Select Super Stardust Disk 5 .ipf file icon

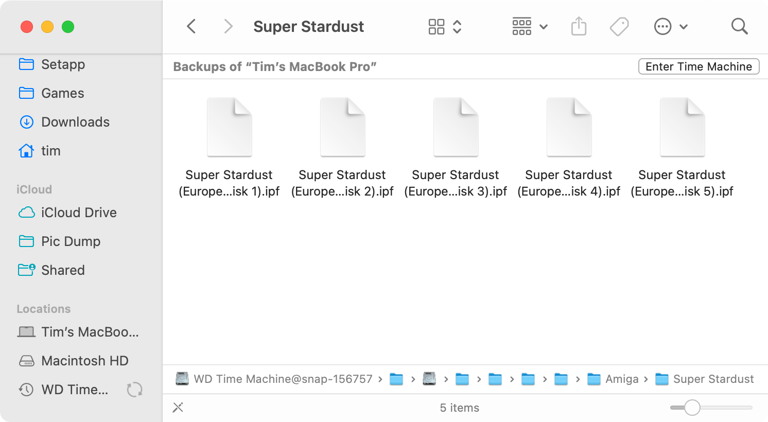pos(682,127)
